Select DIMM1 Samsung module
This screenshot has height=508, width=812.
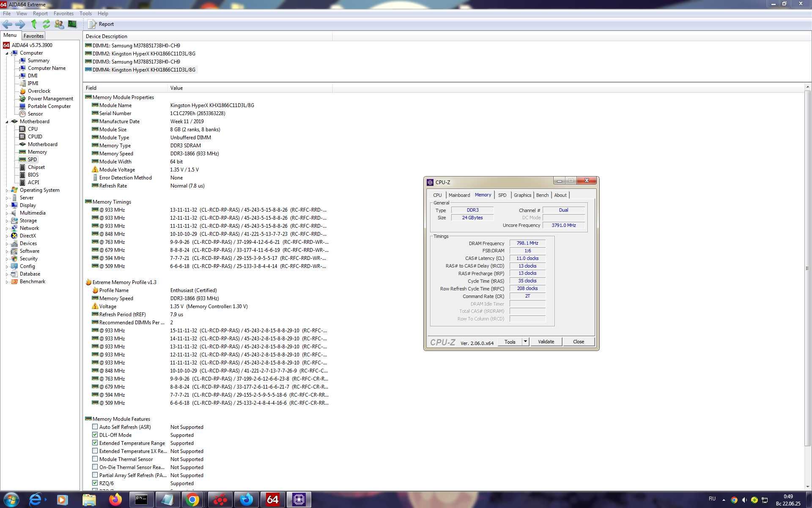click(136, 46)
